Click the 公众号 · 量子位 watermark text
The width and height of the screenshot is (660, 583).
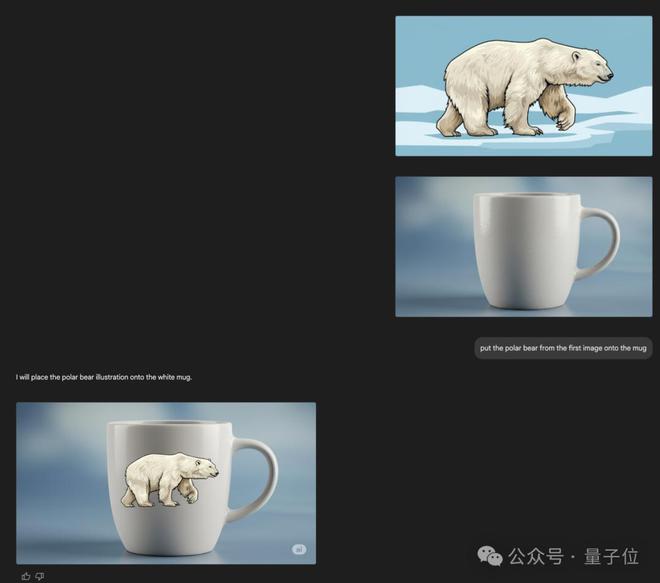pyautogui.click(x=573, y=556)
